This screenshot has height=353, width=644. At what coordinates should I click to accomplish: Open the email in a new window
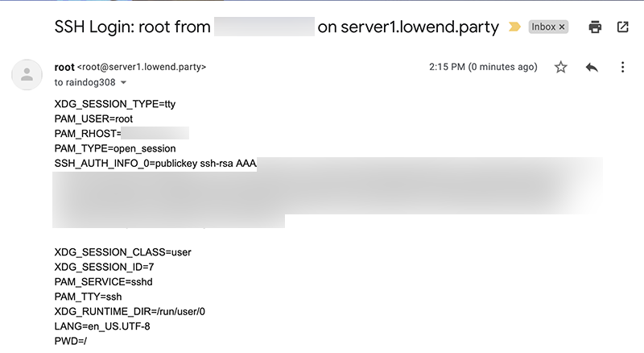point(622,27)
